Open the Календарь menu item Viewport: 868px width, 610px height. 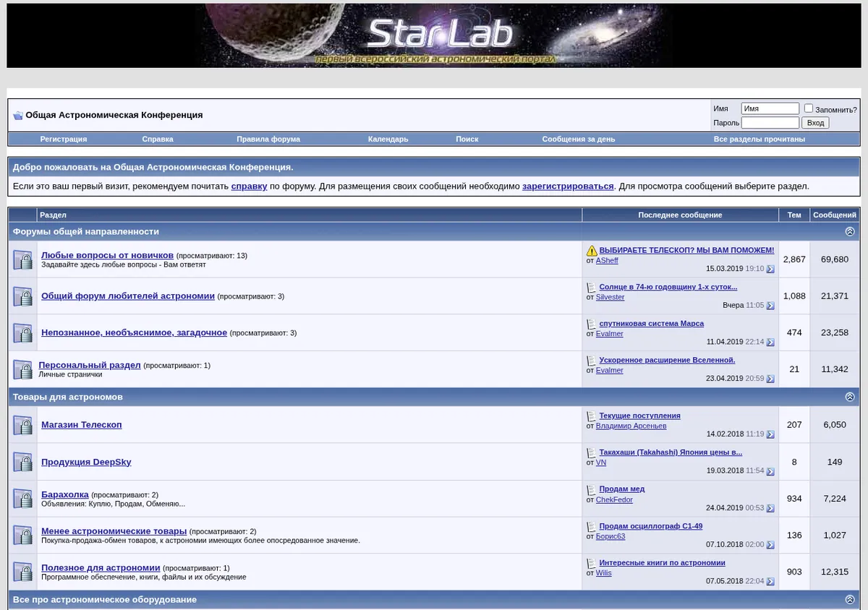point(388,139)
